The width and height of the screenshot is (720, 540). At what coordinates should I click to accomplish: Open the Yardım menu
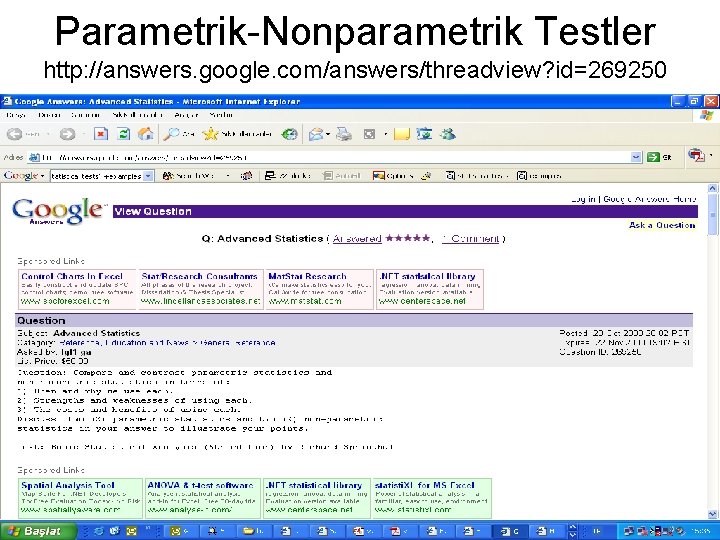click(x=221, y=115)
